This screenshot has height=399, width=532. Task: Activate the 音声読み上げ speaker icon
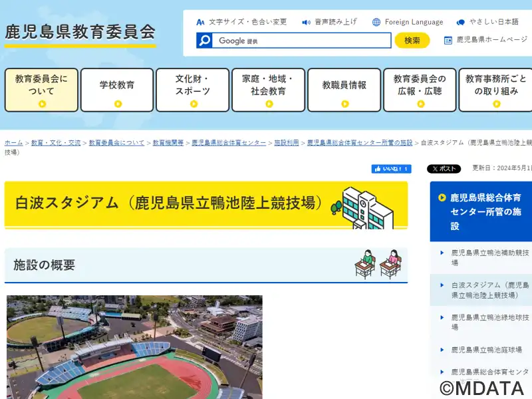coord(306,23)
